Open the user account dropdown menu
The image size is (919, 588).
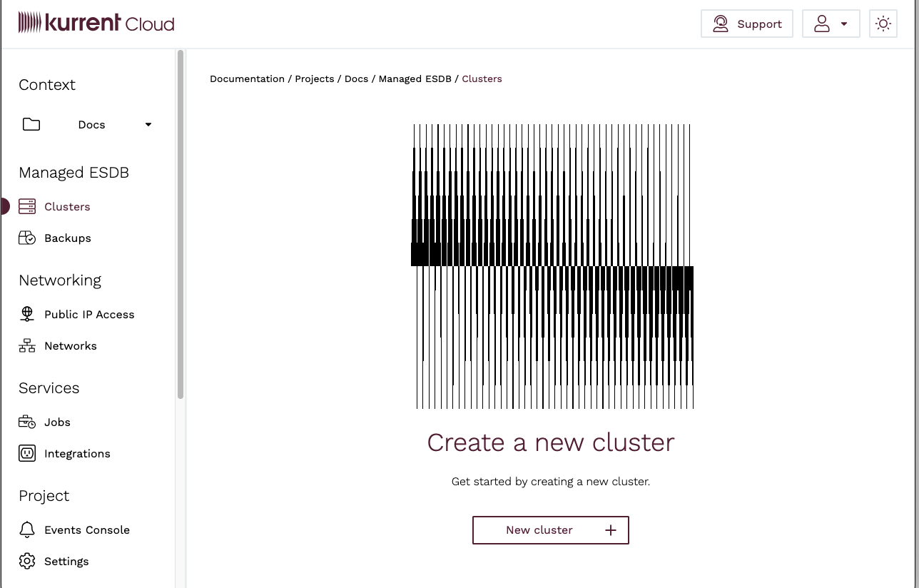point(831,24)
